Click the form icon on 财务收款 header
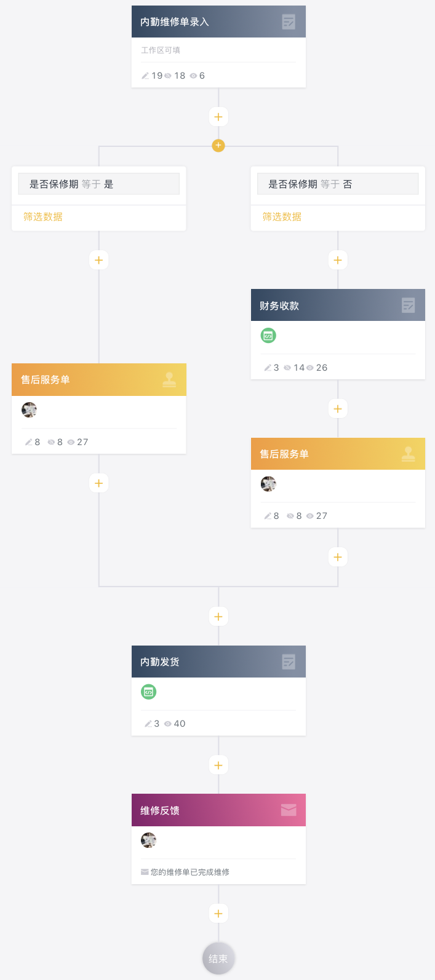This screenshot has height=980, width=435. point(408,305)
